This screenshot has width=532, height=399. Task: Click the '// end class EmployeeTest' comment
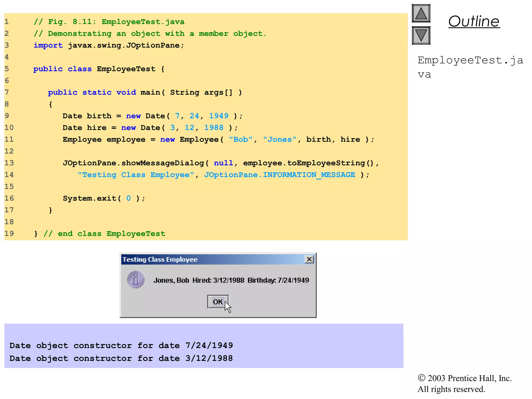pos(104,234)
